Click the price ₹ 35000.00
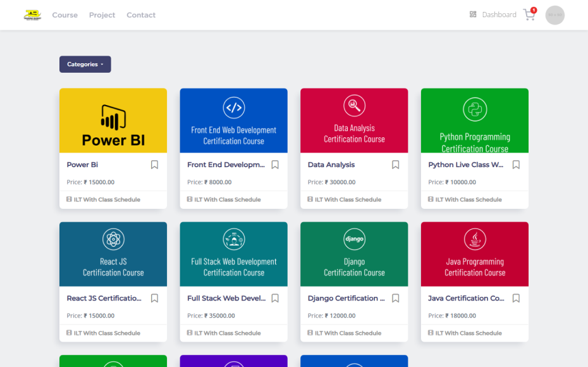 point(219,316)
